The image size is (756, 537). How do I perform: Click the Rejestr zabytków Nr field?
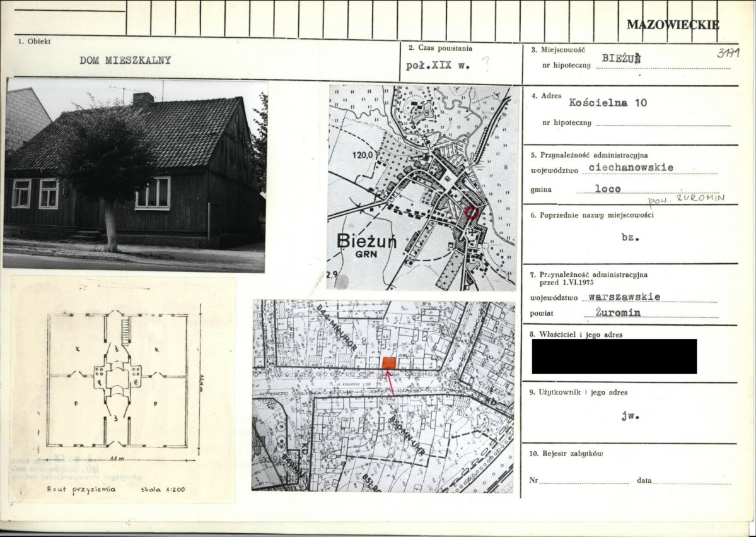[584, 480]
